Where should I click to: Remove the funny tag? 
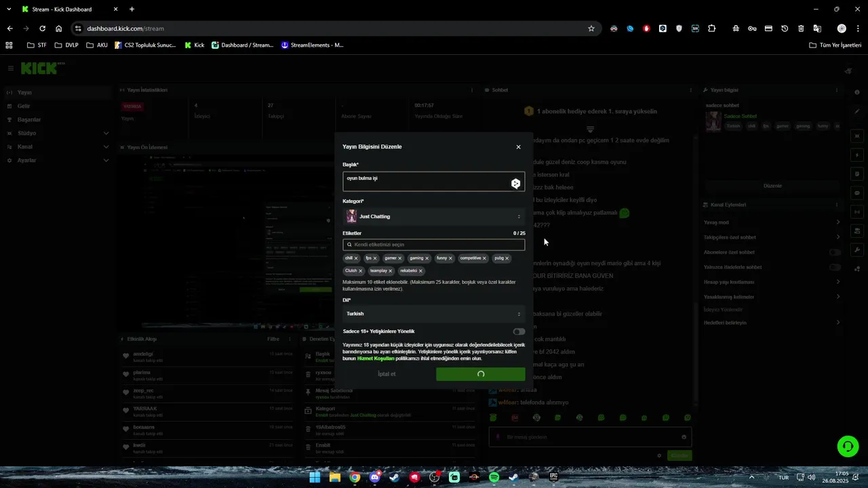pos(450,258)
